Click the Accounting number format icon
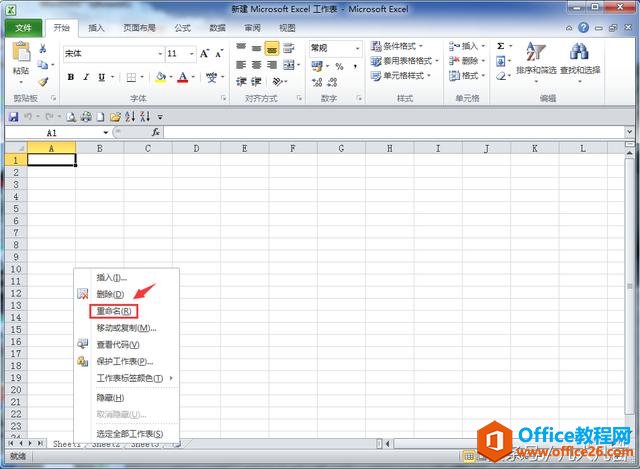Viewport: 640px width, 469px height. (x=317, y=66)
